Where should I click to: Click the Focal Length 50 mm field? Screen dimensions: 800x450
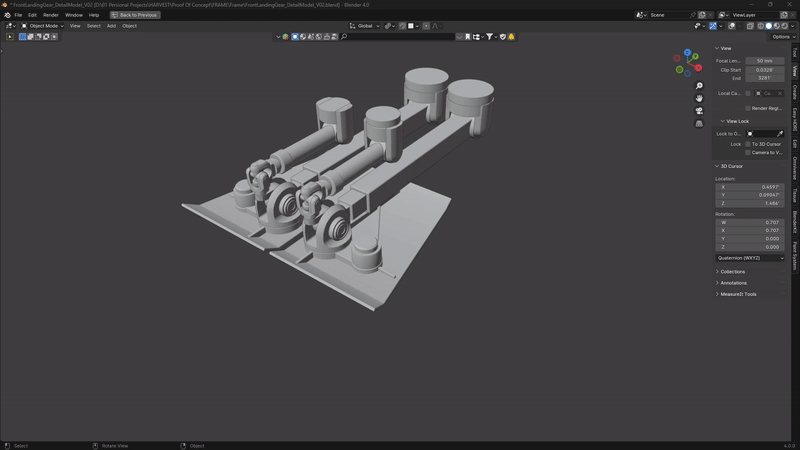click(x=764, y=61)
